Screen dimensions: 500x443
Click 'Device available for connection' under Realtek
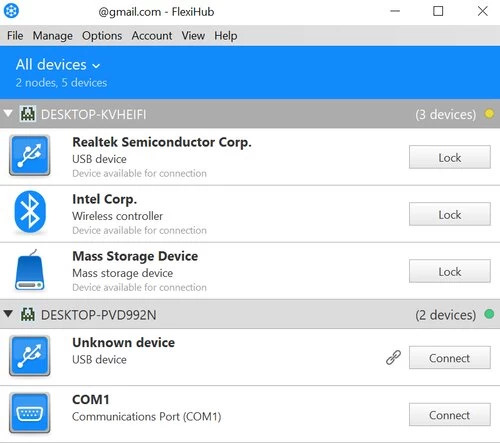139,173
